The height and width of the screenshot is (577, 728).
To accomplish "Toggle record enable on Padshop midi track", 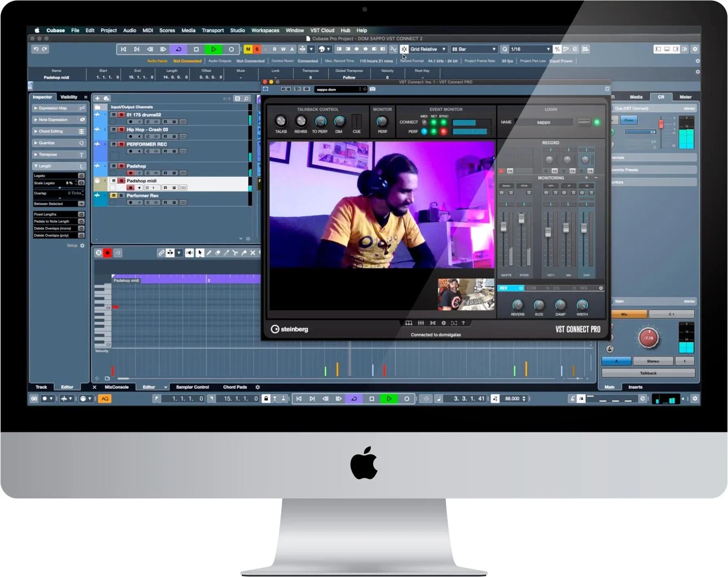I will [130, 187].
